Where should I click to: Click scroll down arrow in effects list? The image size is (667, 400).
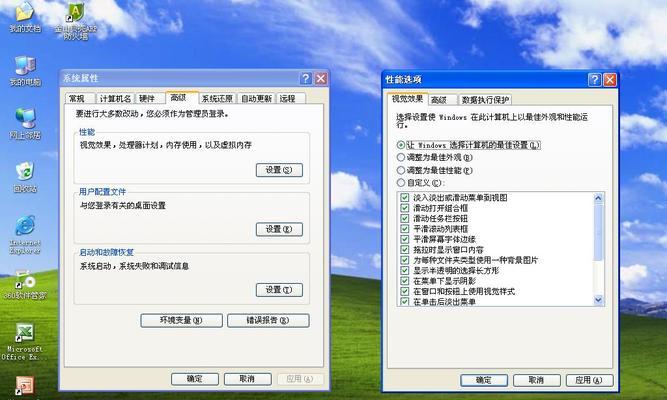(x=598, y=300)
